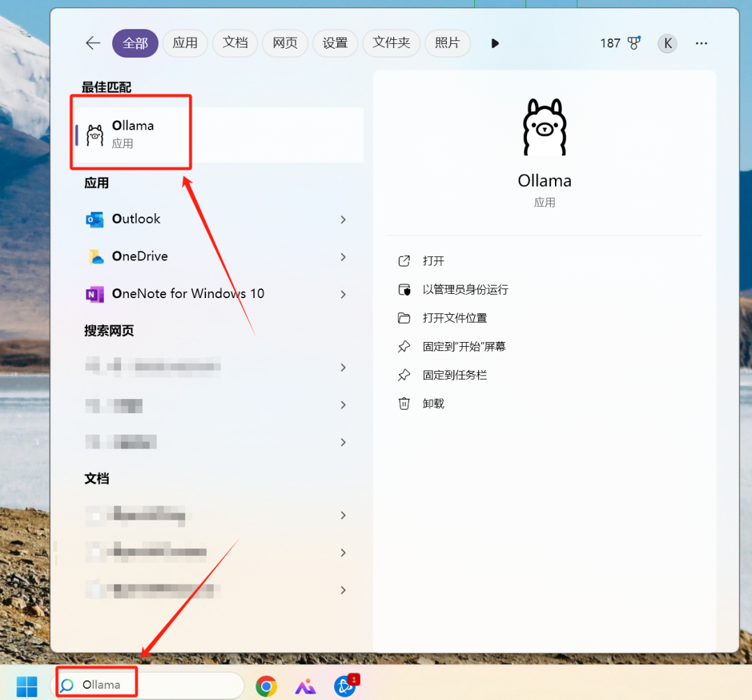This screenshot has width=752, height=700.
Task: Click the folder icon beside 打开文件位置
Action: pyautogui.click(x=405, y=318)
